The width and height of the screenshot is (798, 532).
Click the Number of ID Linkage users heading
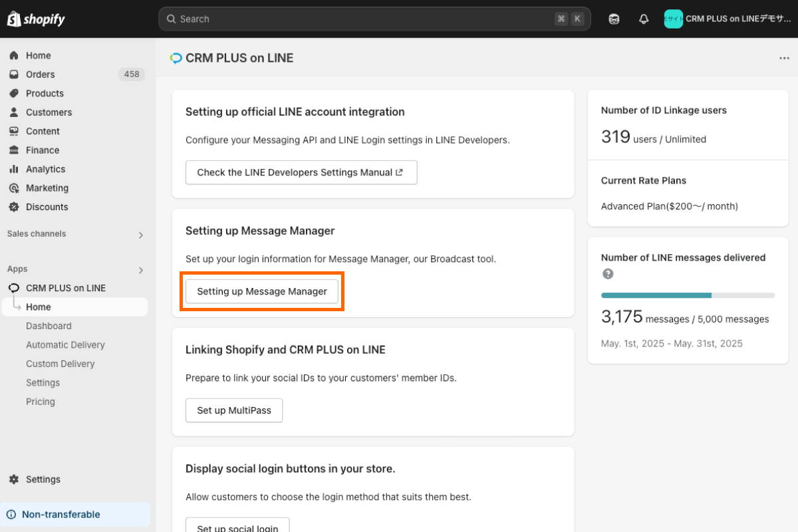[x=664, y=110]
